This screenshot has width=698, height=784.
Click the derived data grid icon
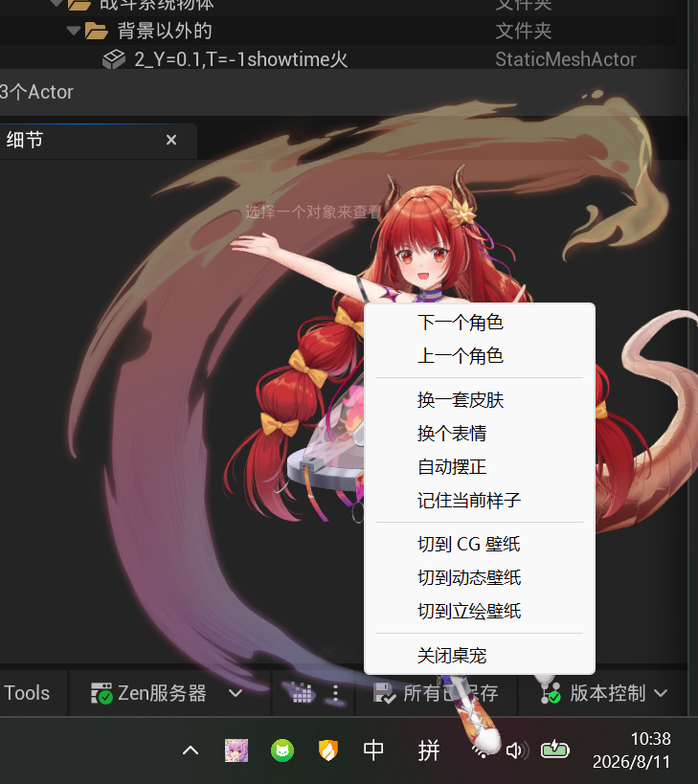click(301, 693)
